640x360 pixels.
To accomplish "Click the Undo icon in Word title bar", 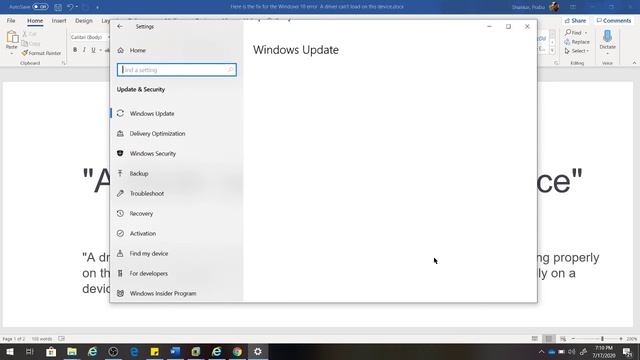I will pyautogui.click(x=70, y=7).
